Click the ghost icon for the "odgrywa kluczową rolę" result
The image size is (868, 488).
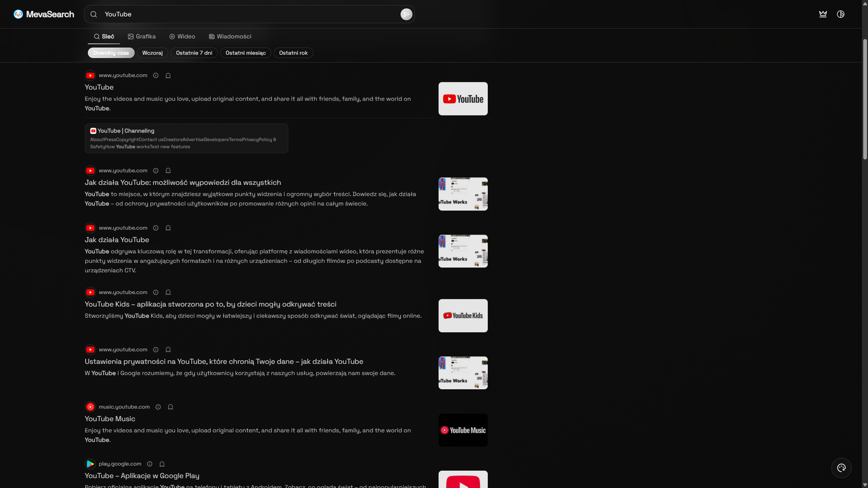click(x=168, y=228)
